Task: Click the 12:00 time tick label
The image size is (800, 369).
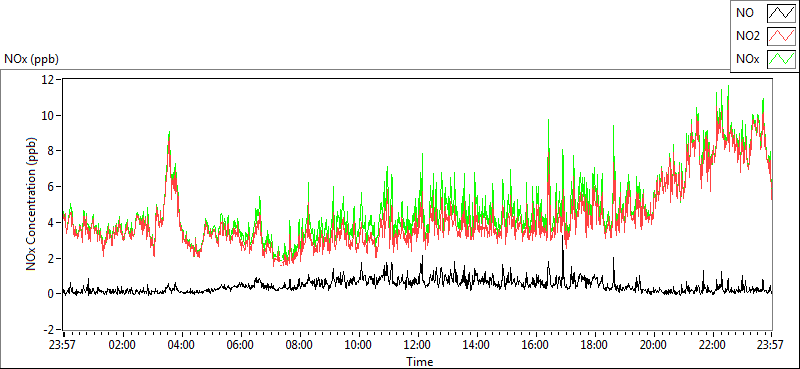Action: (418, 344)
